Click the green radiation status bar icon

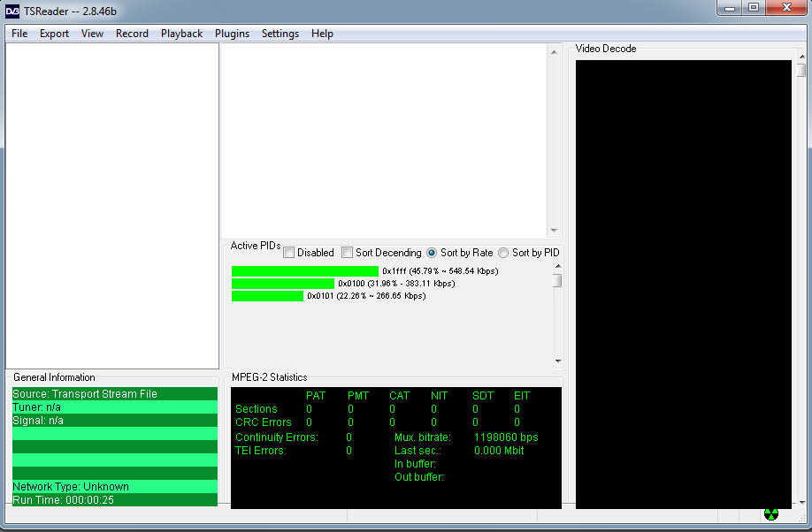771,514
